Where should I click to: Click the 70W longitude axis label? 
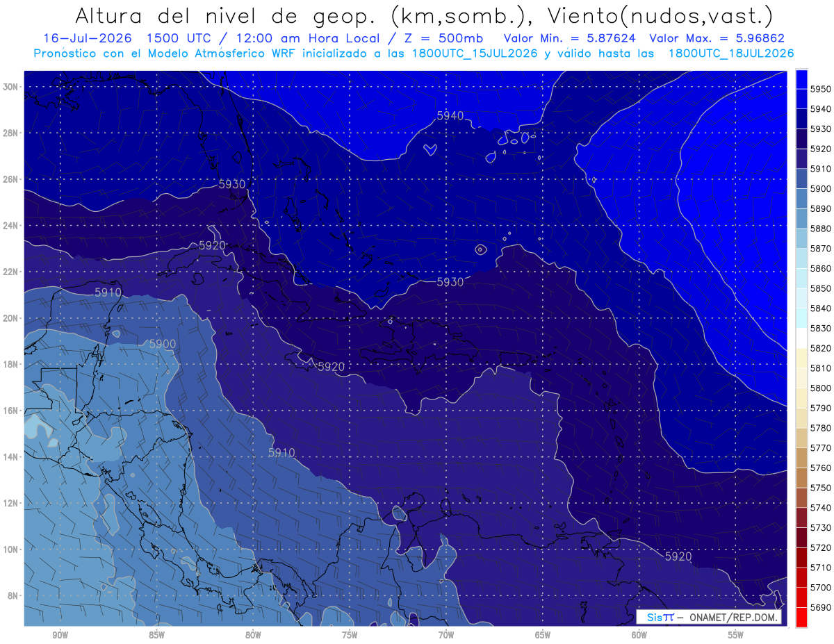point(446,636)
